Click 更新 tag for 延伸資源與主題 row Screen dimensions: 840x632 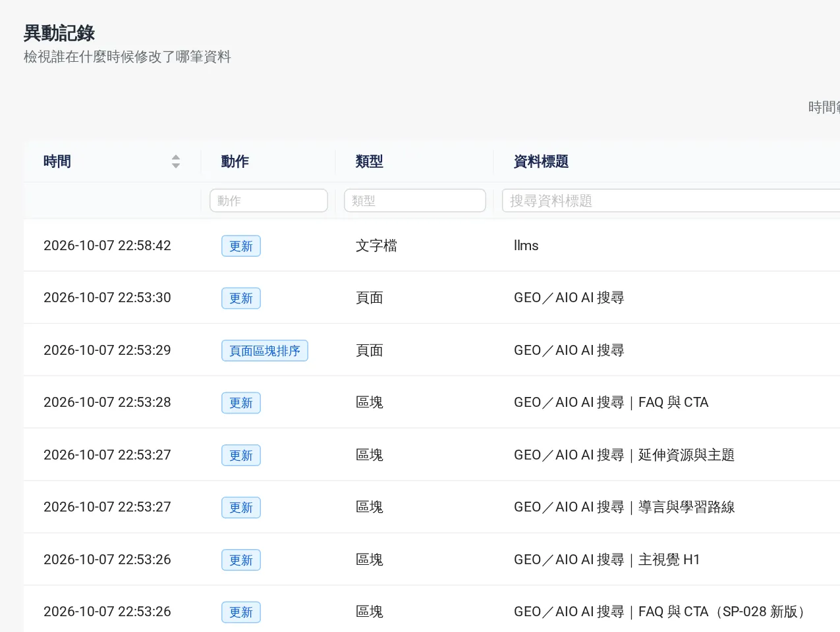point(241,456)
